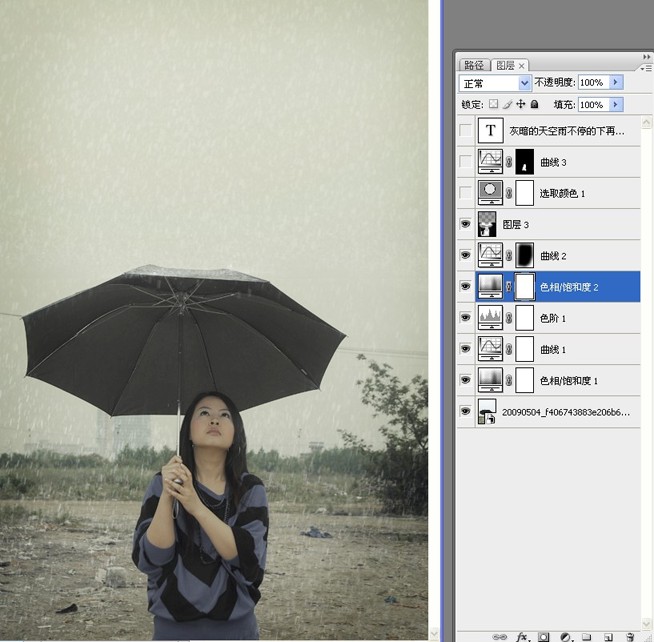Open the blend mode 正常 dropdown
This screenshot has height=642, width=654.
[x=495, y=83]
